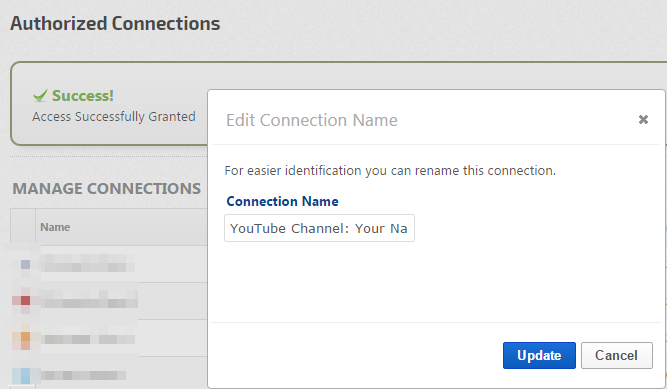Select the orange connection icon in list
This screenshot has height=389, width=667.
[x=25, y=338]
